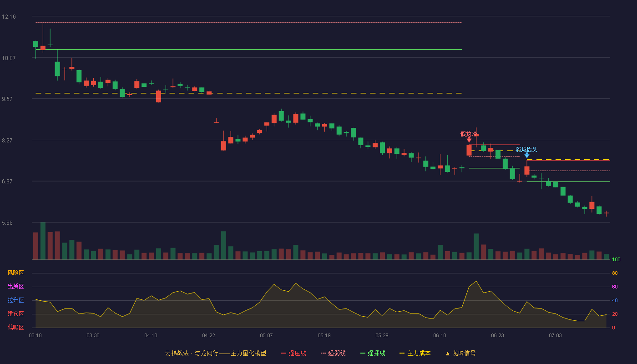Click the 建仓区 zone label
The image size is (637, 364).
(x=15, y=314)
